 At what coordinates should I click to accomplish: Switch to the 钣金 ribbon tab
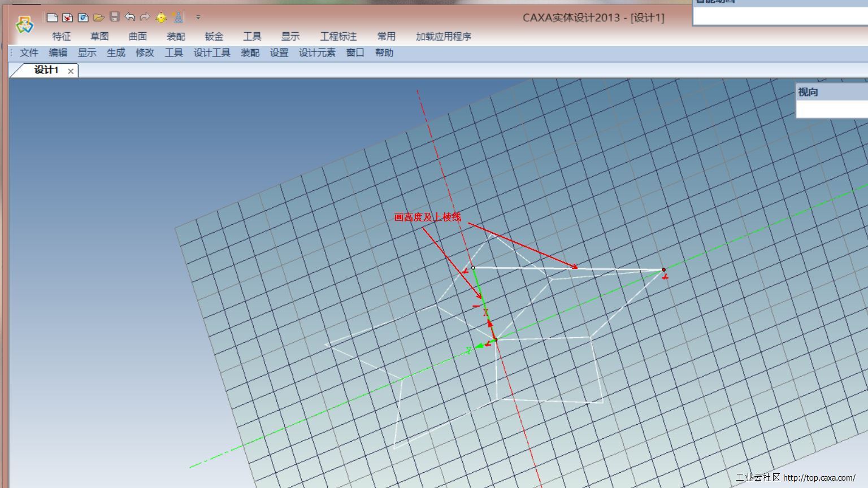(214, 36)
